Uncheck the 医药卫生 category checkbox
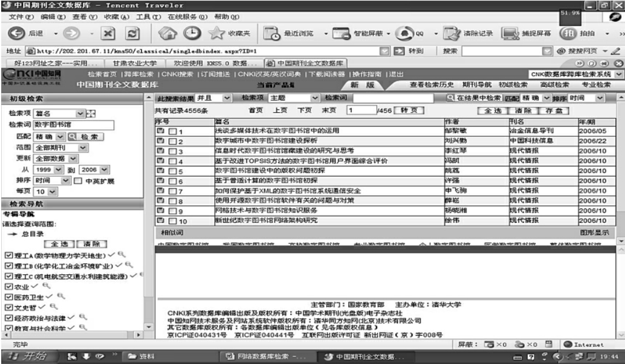The height and width of the screenshot is (364, 625). coord(8,297)
